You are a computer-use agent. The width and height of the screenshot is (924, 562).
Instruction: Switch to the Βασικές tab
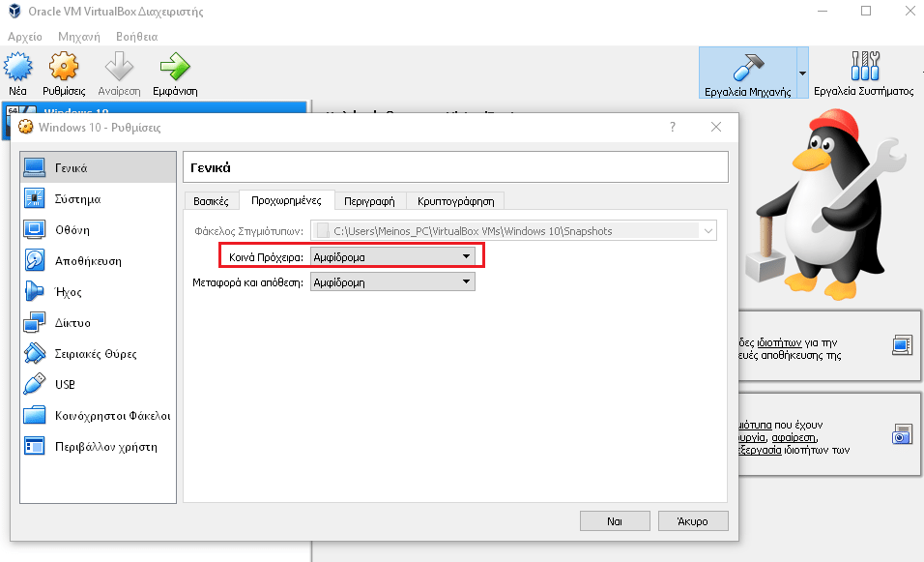click(x=211, y=201)
